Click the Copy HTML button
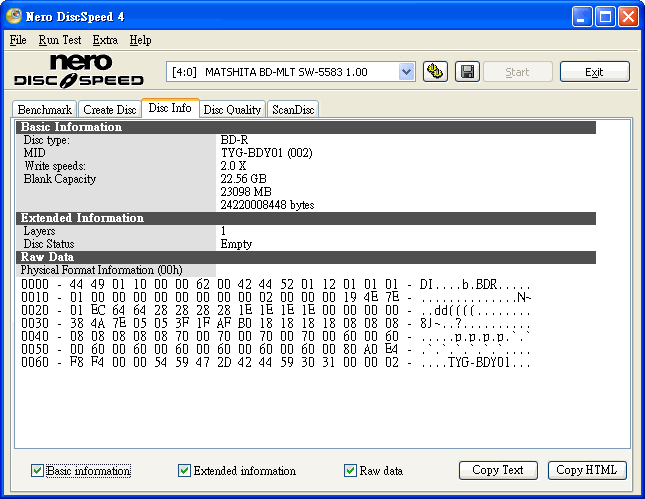 (x=587, y=470)
